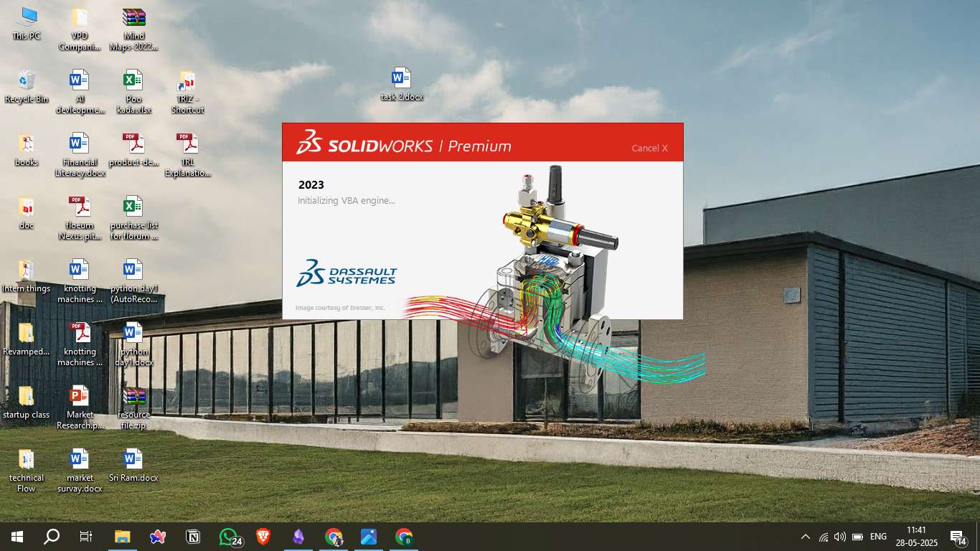Open Revamped folder icon
This screenshot has height=551, width=980.
[x=27, y=339]
